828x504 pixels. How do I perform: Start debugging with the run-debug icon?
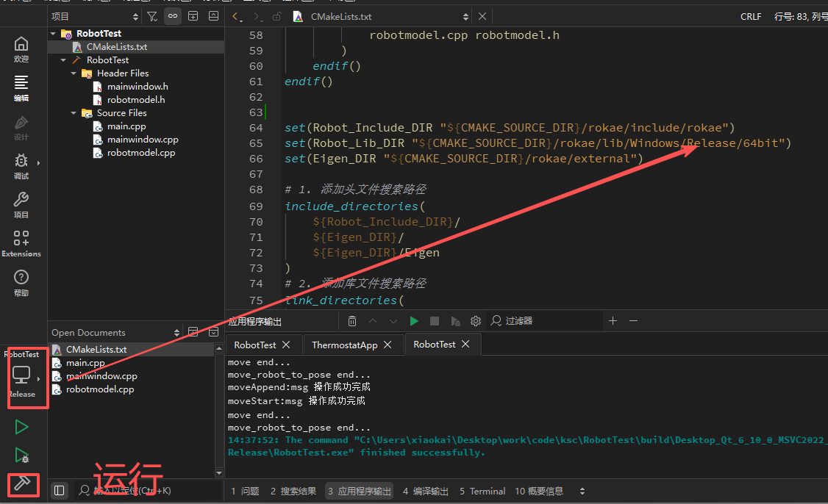click(x=21, y=456)
